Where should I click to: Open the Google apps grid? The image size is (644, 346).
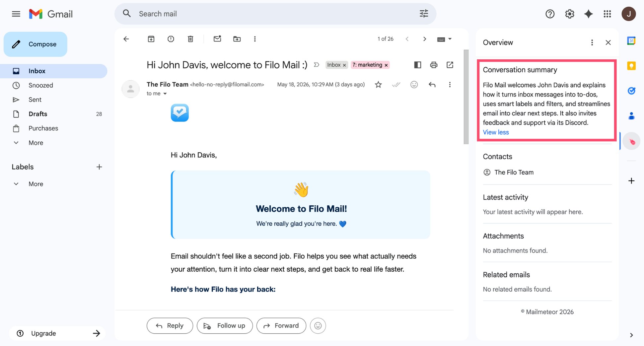(x=607, y=14)
